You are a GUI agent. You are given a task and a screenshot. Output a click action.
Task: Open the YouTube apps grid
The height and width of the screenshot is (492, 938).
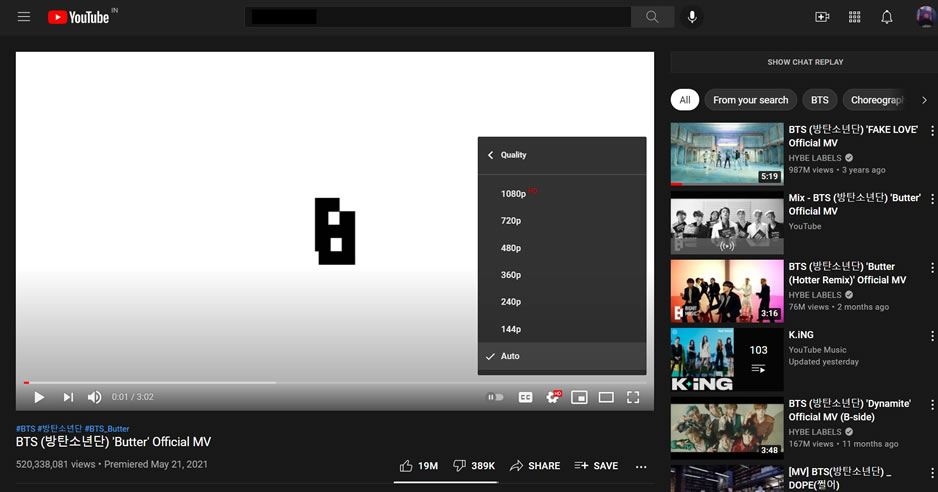pyautogui.click(x=854, y=17)
